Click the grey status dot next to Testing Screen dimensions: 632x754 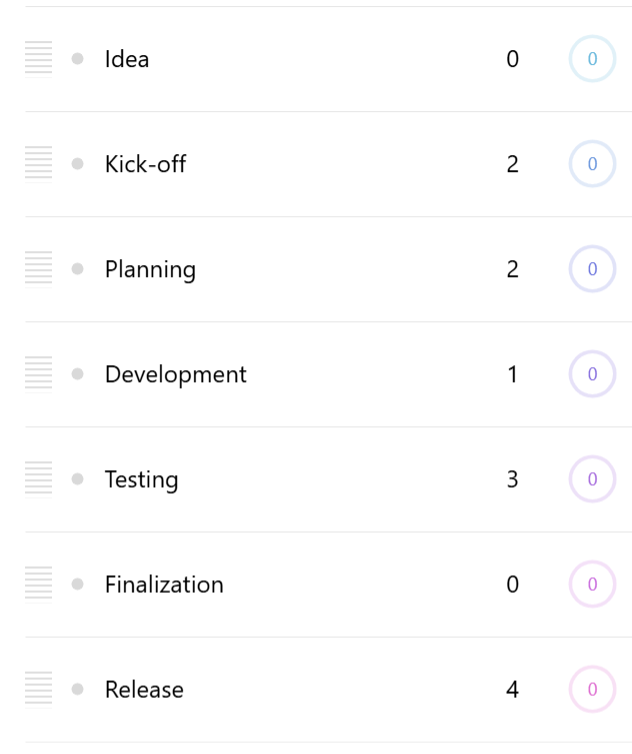tap(78, 479)
